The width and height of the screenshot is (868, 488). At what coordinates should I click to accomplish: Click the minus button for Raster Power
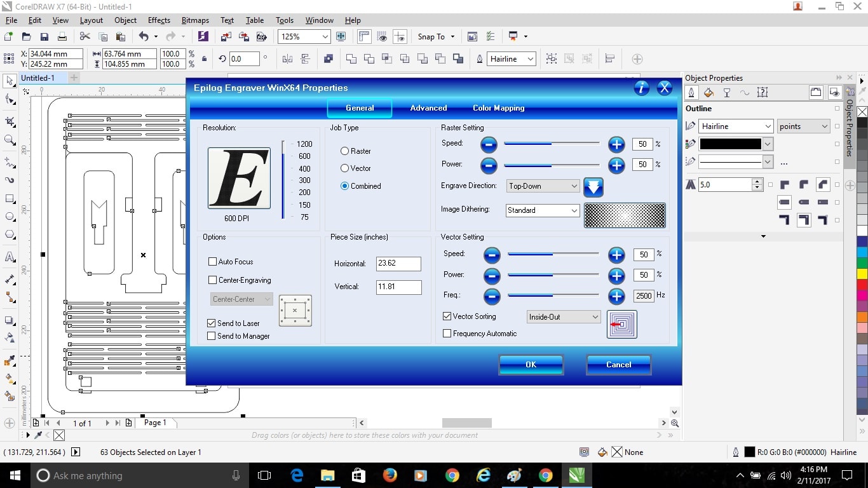tap(489, 165)
